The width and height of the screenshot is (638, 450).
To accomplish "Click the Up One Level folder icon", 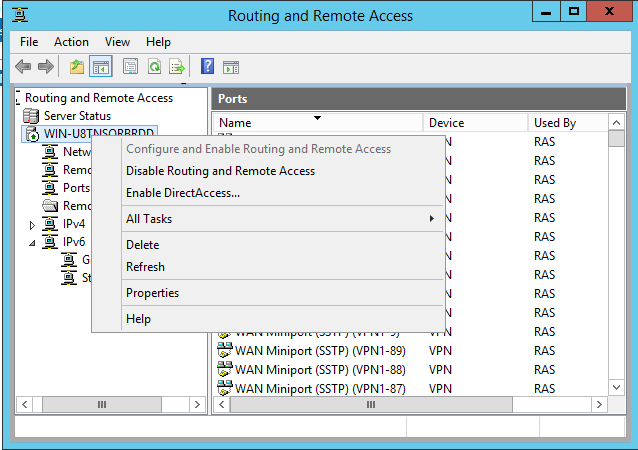I will tap(76, 66).
